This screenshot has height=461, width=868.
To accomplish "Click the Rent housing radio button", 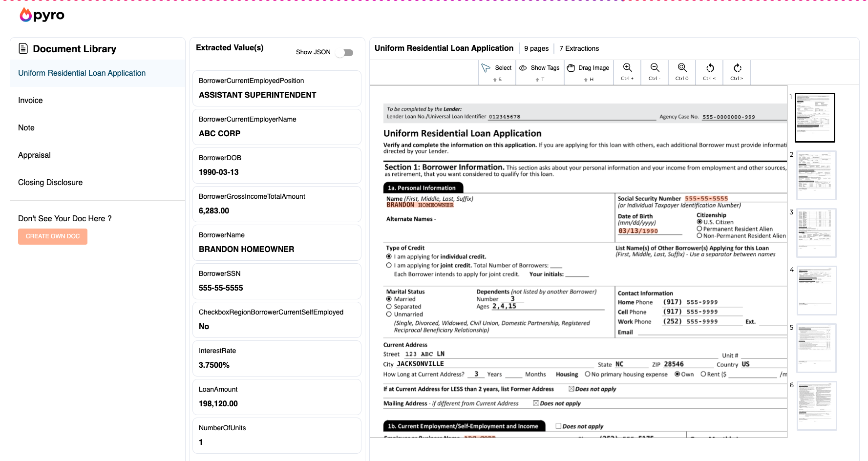I will pos(703,374).
